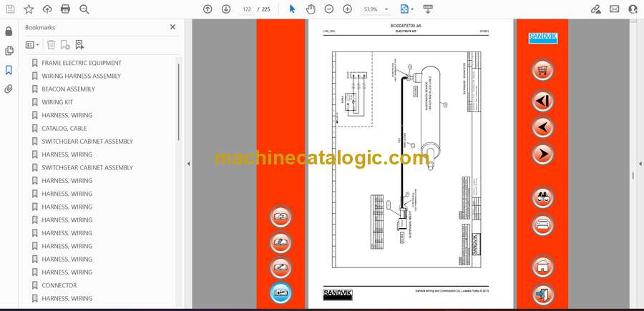
Task: Choose the Selection arrow tool
Action: pos(292,9)
